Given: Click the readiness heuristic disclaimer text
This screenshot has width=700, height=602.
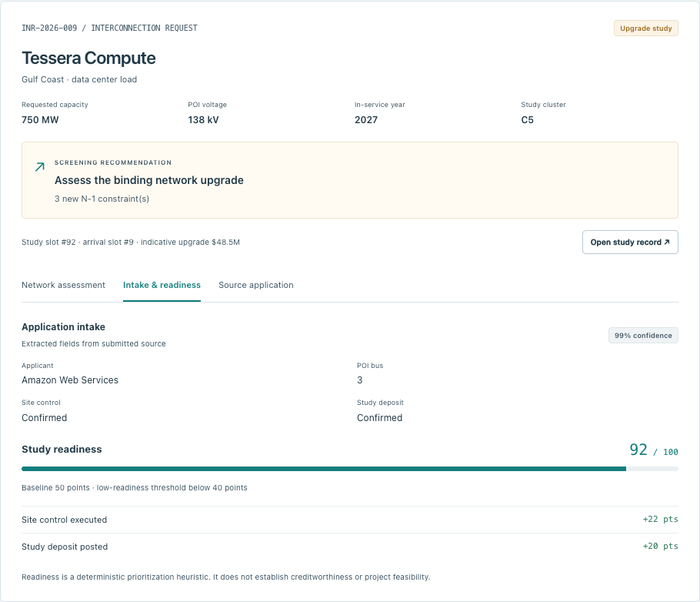Looking at the screenshot, I should pos(226,577).
